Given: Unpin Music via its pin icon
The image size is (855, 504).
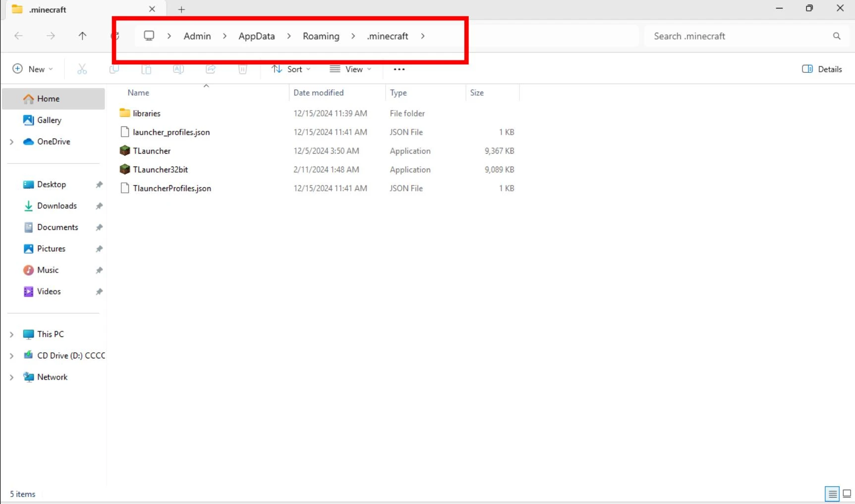Looking at the screenshot, I should (99, 270).
